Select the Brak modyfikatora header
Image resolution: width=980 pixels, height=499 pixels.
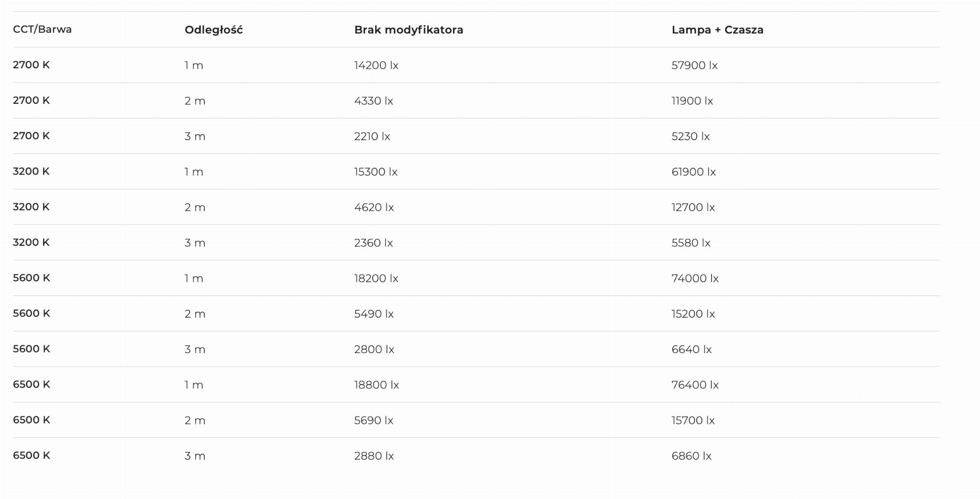coord(409,30)
